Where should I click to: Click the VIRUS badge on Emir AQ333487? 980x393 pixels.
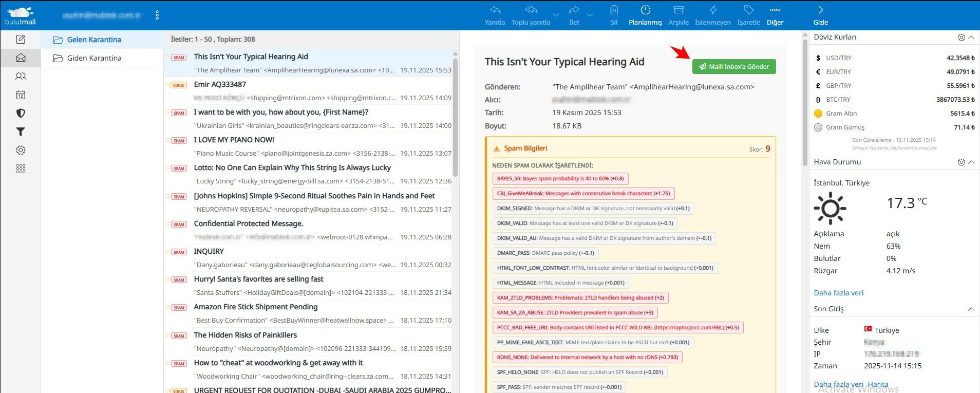pyautogui.click(x=179, y=85)
